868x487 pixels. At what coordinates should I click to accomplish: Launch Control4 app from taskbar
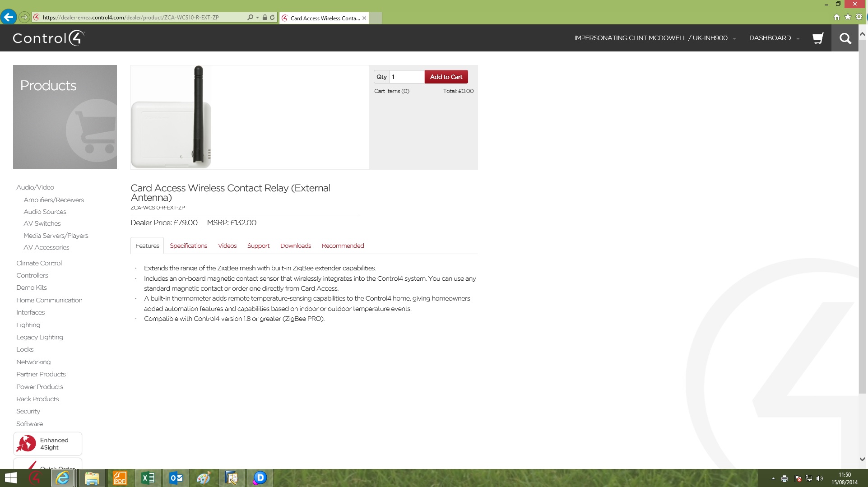click(x=34, y=478)
